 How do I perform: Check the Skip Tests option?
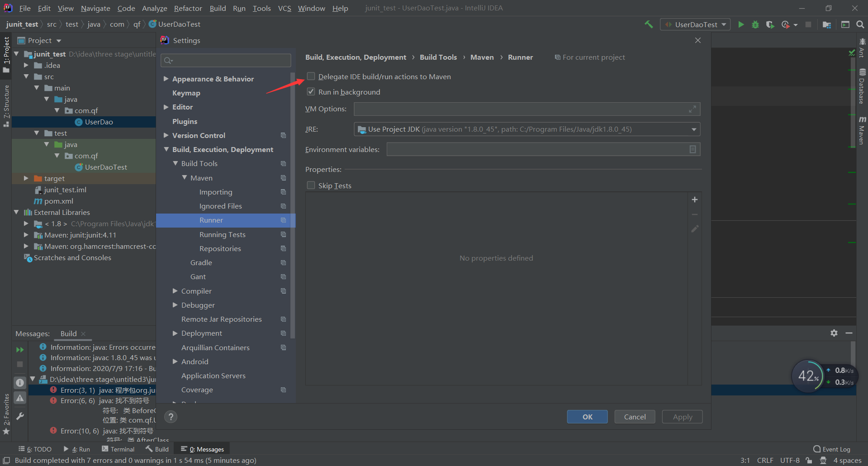311,185
